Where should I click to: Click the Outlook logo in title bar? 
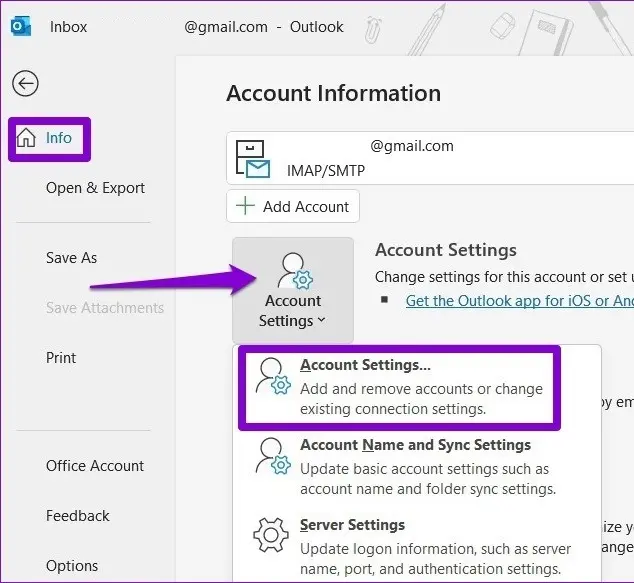(x=21, y=27)
